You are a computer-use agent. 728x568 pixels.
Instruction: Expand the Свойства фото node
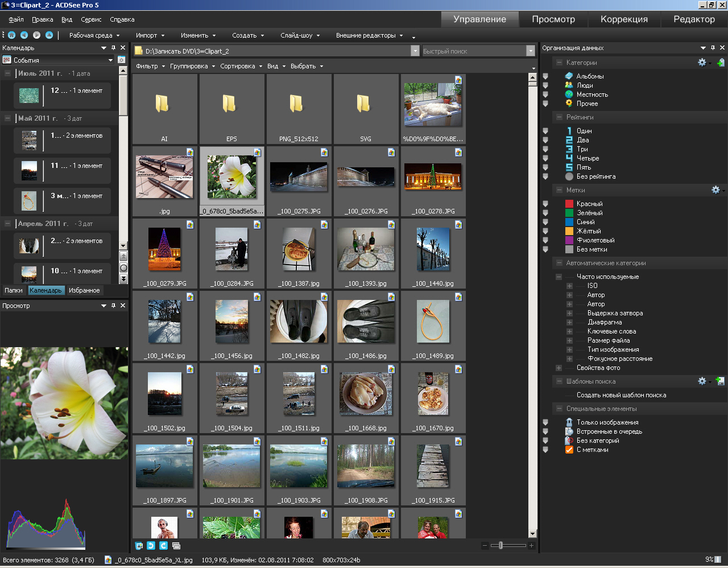coord(559,368)
